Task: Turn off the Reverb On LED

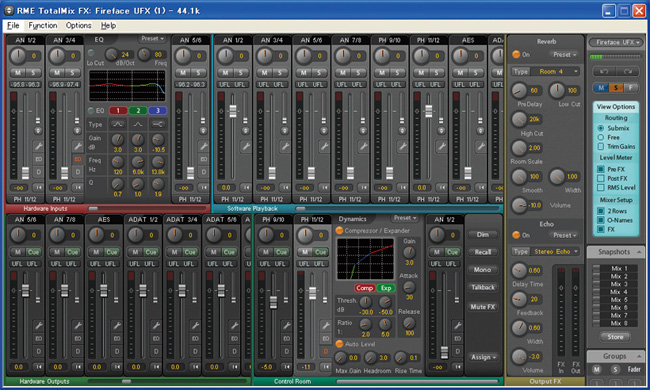Action: tap(516, 54)
